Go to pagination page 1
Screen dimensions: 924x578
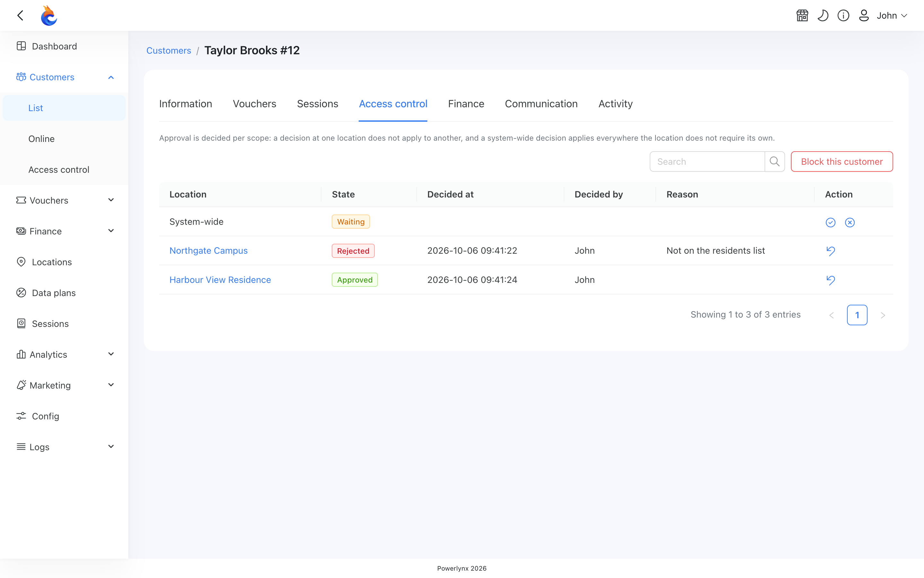[857, 315]
